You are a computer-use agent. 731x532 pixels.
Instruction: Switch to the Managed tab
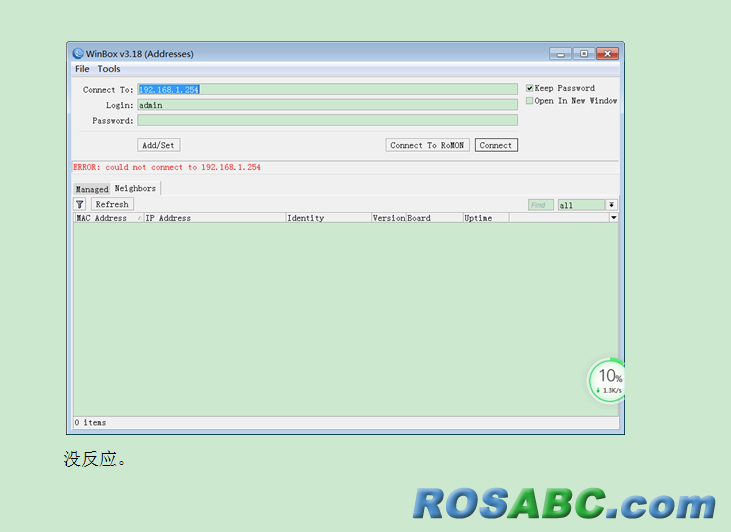tap(92, 189)
